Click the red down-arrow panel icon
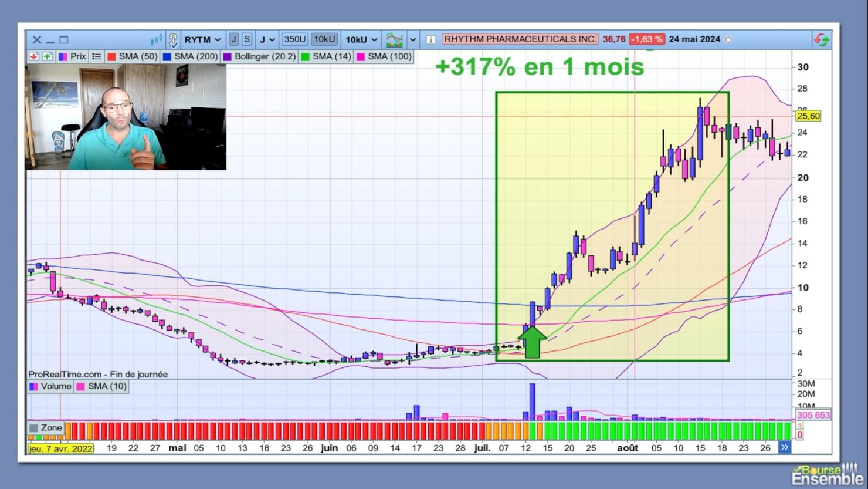Viewport: 868px width, 489px height. (34, 56)
